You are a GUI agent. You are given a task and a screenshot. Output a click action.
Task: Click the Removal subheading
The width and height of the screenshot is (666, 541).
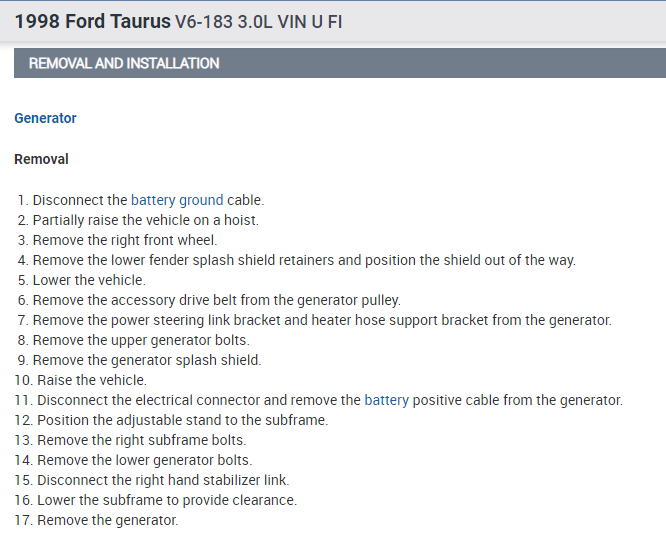(x=41, y=159)
